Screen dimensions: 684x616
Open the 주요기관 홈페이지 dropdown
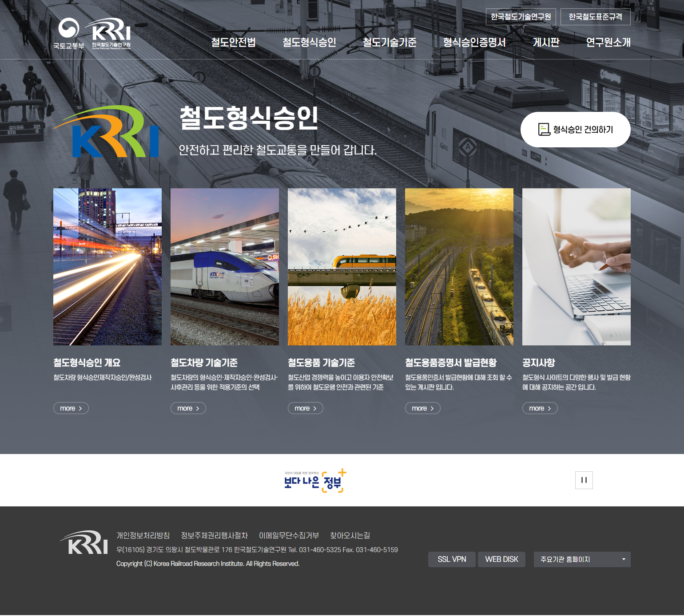tap(582, 559)
